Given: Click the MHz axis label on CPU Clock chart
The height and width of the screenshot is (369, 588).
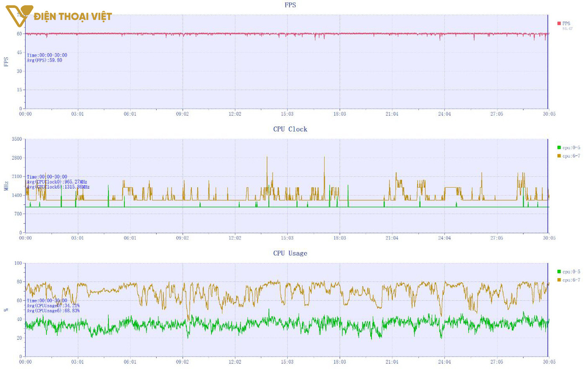Looking at the screenshot, I should (6, 186).
